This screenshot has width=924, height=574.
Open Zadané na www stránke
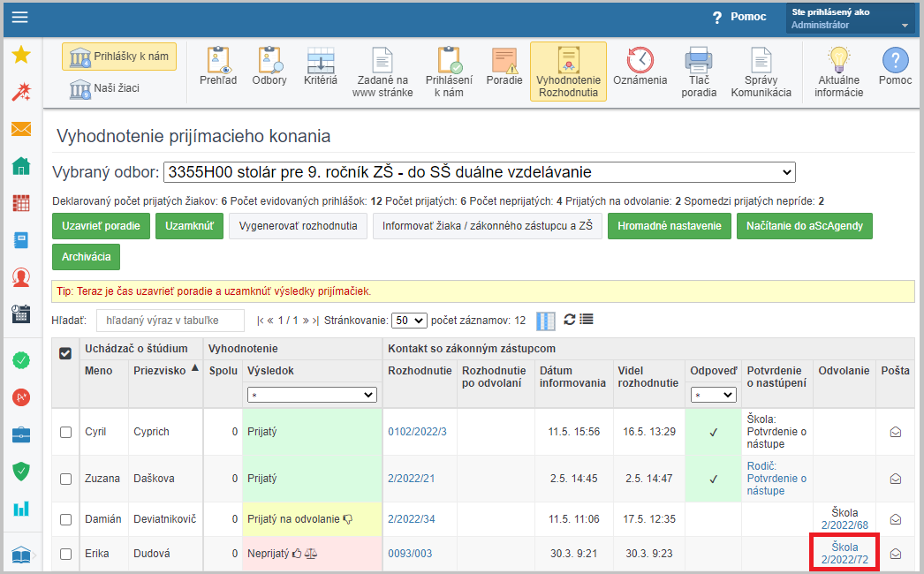(382, 72)
